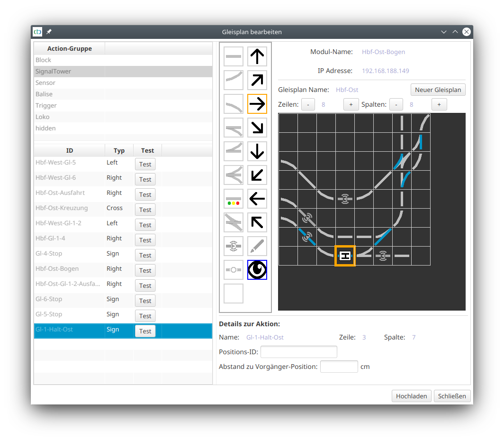504x441 pixels.
Task: Decrease Zeilen with the minus button
Action: tap(308, 104)
